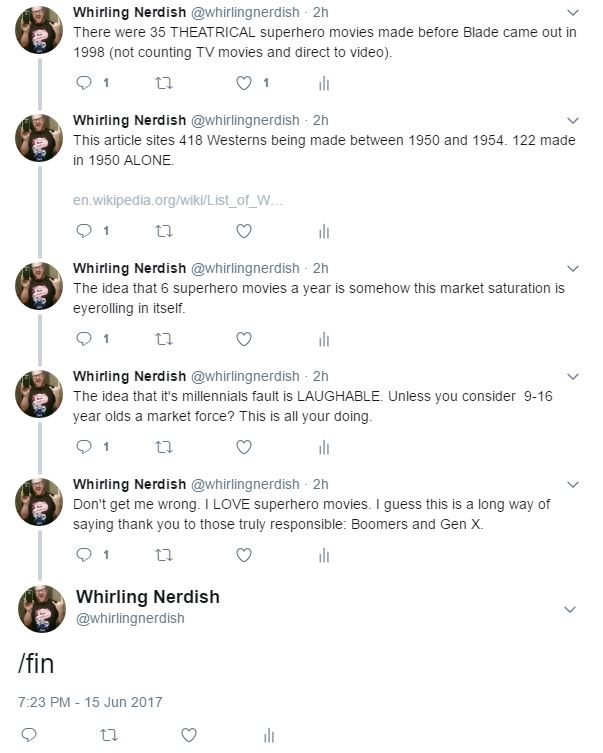Click the 7:23 PM - 15 Jun 2017 timestamp
The height and width of the screenshot is (753, 603).
point(90,701)
